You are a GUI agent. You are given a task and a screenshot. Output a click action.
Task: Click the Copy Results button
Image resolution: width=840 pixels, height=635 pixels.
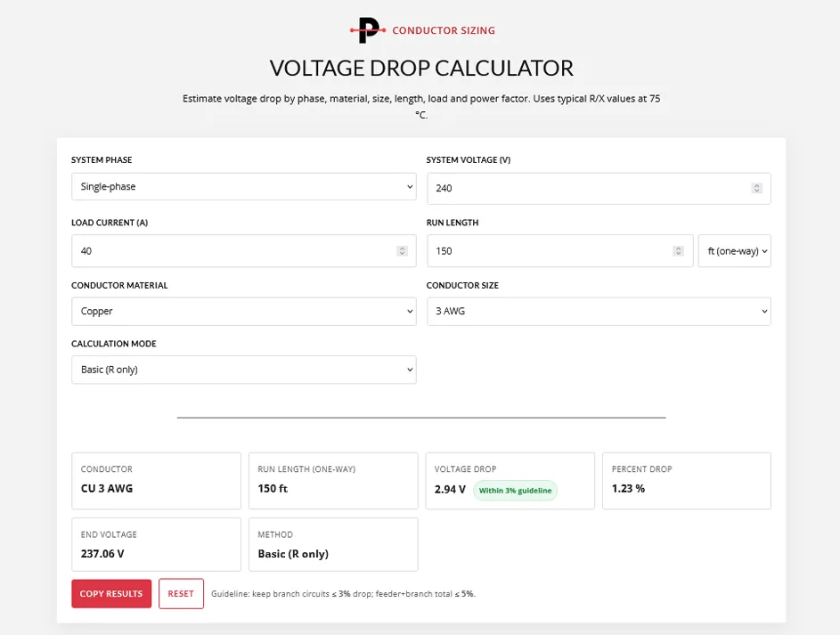pyautogui.click(x=111, y=593)
